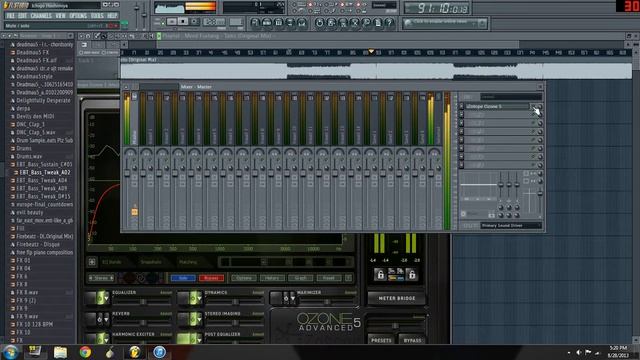640x360 pixels.
Task: Open the METER BRIDGE in Ozone
Action: (396, 299)
